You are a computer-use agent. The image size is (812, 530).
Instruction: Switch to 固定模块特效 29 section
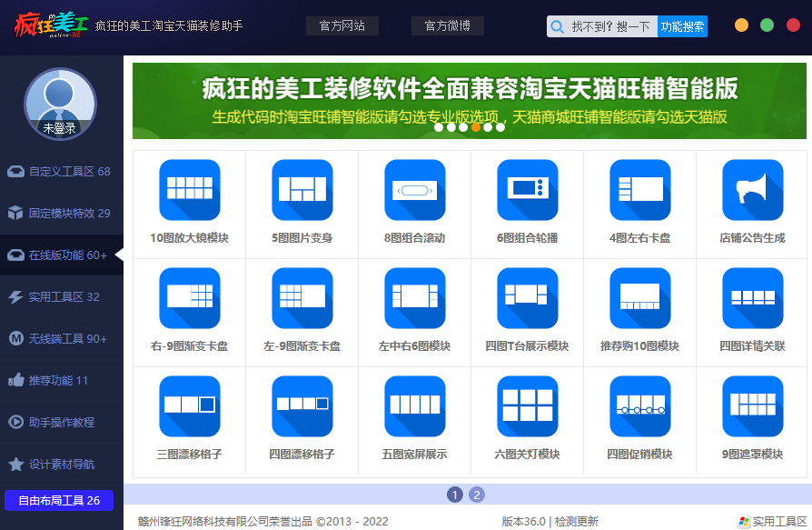pyautogui.click(x=62, y=214)
